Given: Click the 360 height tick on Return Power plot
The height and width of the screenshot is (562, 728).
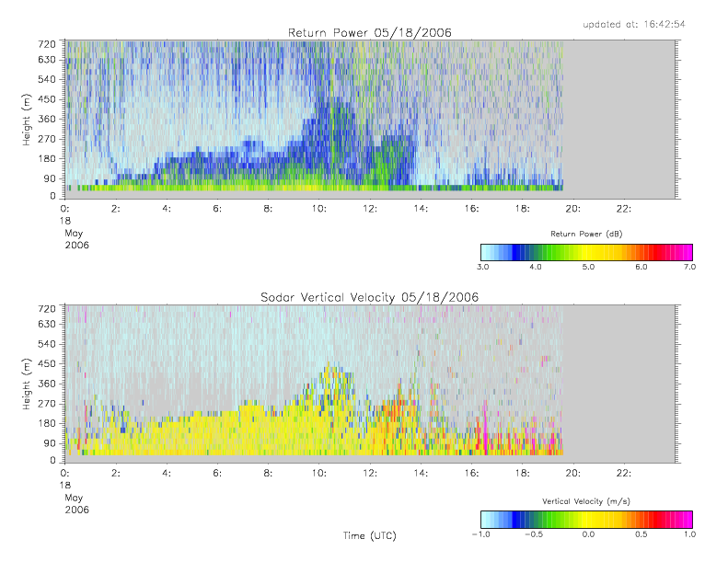Looking at the screenshot, I should pos(47,119).
